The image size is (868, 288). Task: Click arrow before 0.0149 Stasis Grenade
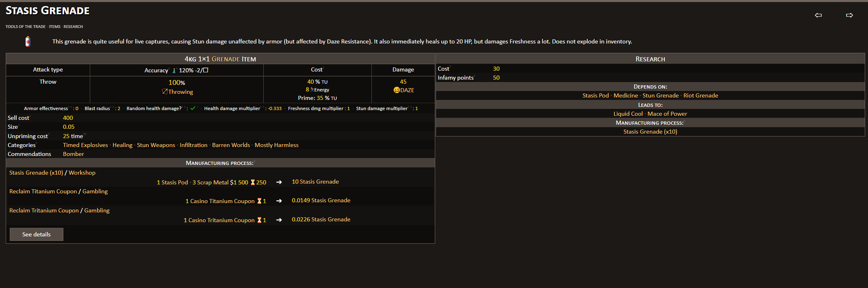coord(279,201)
